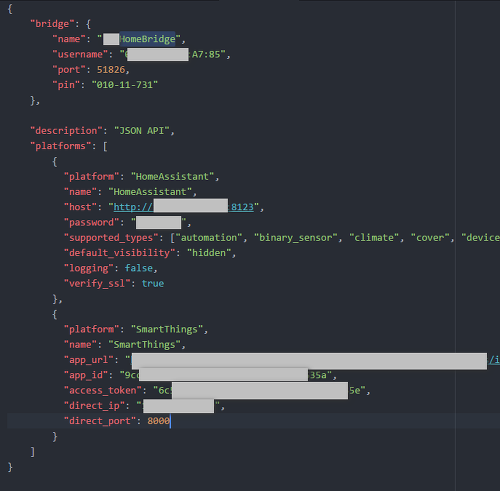Screen dimensions: 500x491
Task: Click the "hidden" value
Action: coord(209,253)
